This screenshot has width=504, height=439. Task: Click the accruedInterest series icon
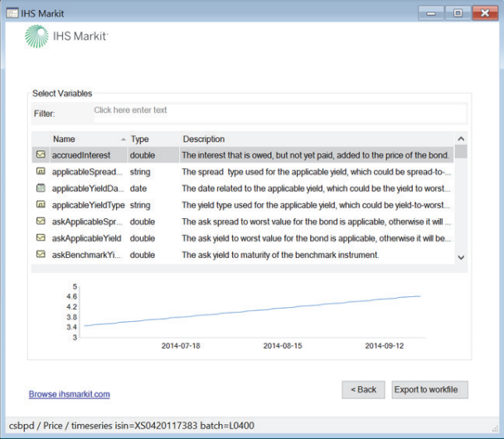(x=41, y=154)
